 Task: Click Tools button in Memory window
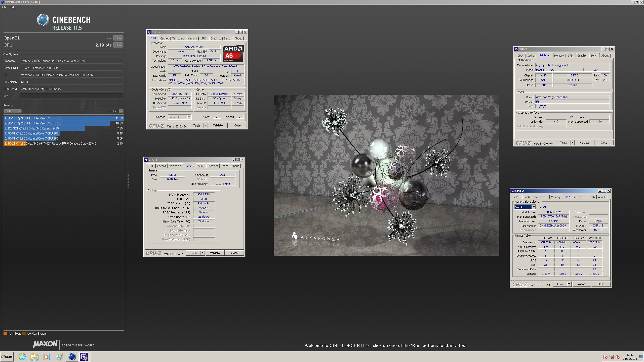(193, 253)
